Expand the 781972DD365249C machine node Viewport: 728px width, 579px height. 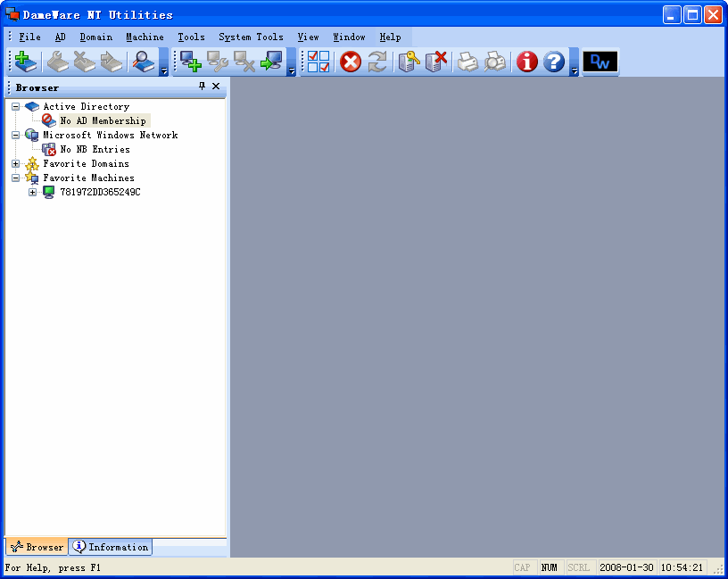point(33,193)
